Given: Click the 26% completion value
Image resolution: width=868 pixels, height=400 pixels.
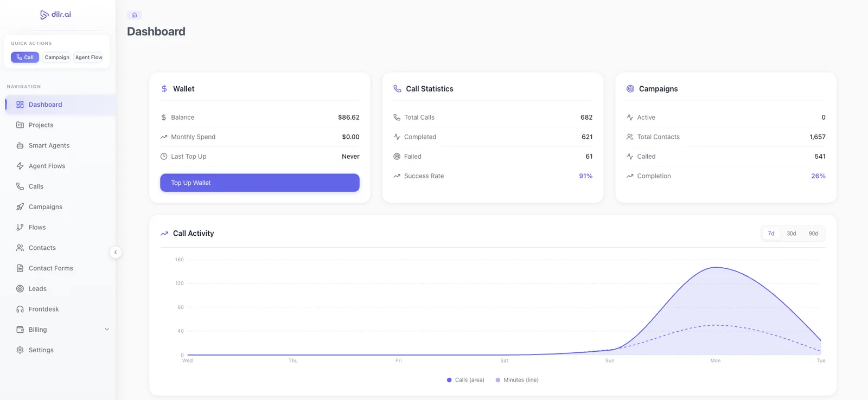Looking at the screenshot, I should click(819, 176).
